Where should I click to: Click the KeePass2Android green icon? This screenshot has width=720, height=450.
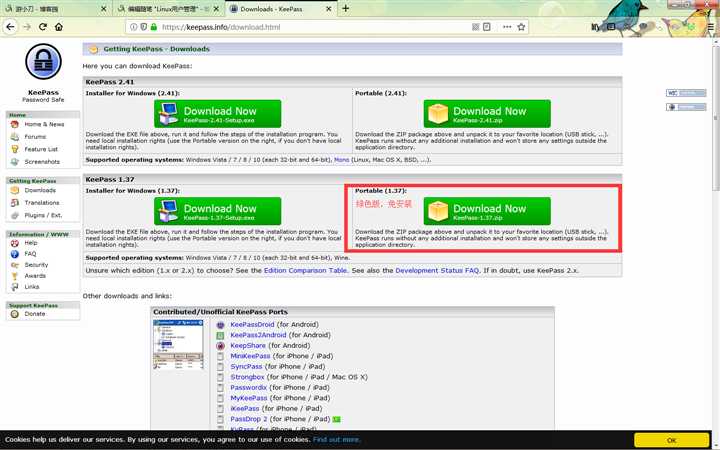coord(220,335)
